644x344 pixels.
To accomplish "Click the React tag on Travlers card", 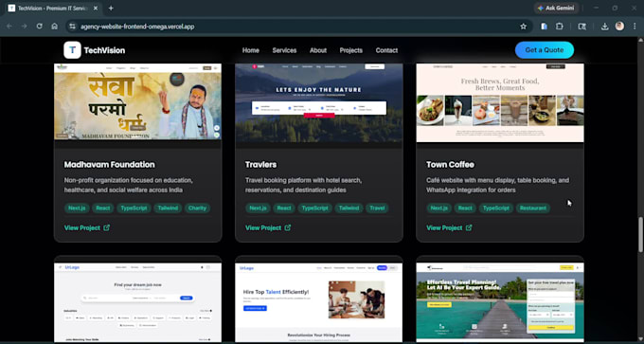I will click(284, 208).
